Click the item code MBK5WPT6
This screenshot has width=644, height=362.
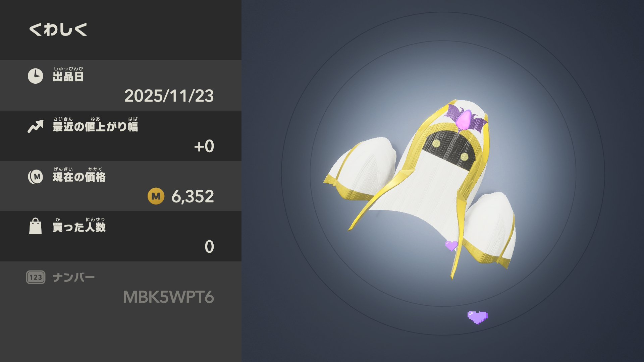[168, 297]
